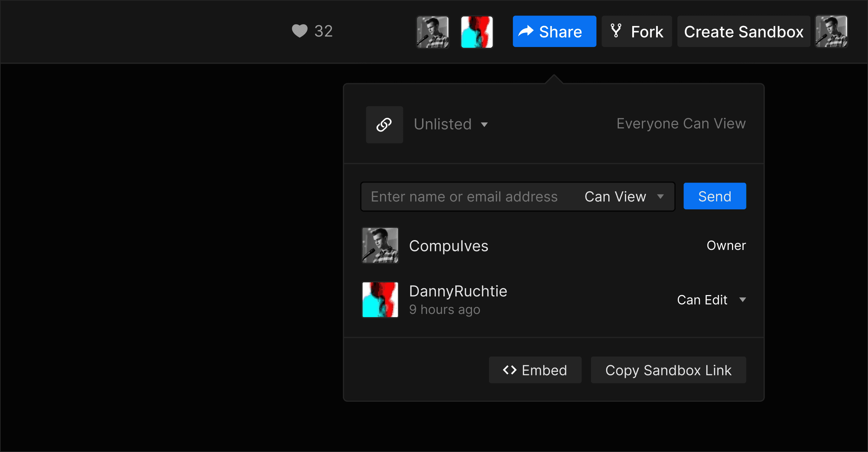Click the Compulves avatar in header

coord(433,32)
